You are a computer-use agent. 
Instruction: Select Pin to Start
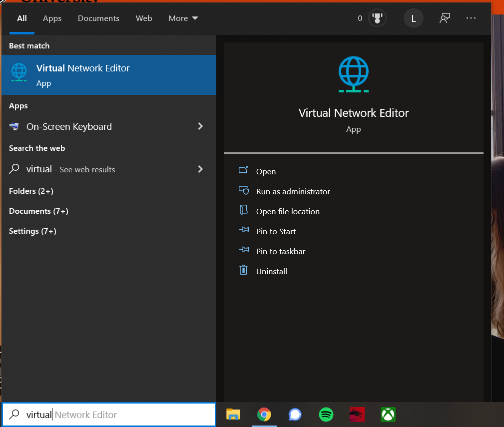tap(276, 231)
